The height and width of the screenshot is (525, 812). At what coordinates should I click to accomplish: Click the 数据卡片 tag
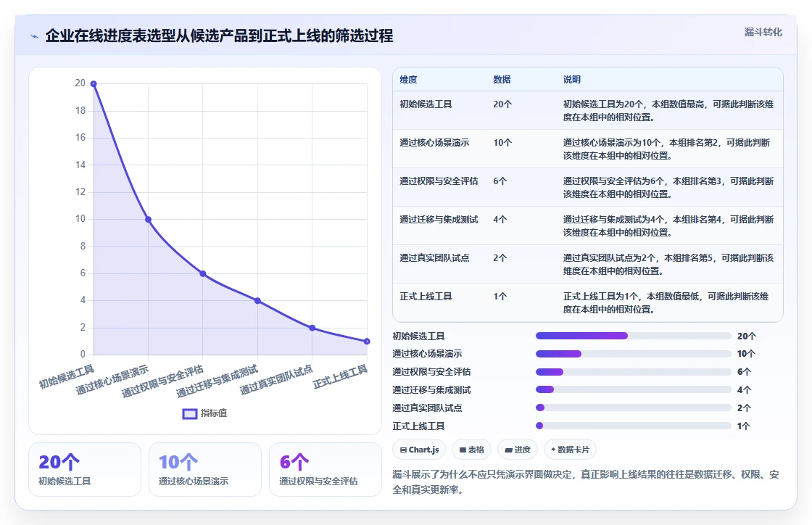[x=570, y=450]
